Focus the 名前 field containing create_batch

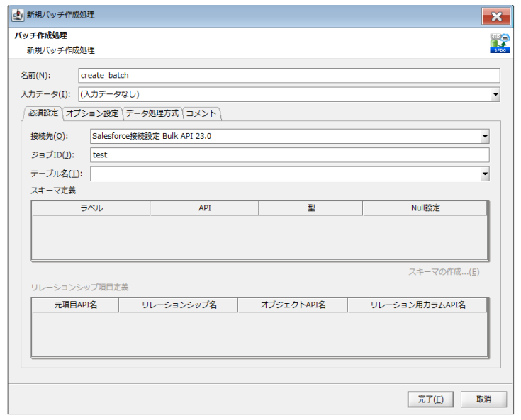(288, 75)
